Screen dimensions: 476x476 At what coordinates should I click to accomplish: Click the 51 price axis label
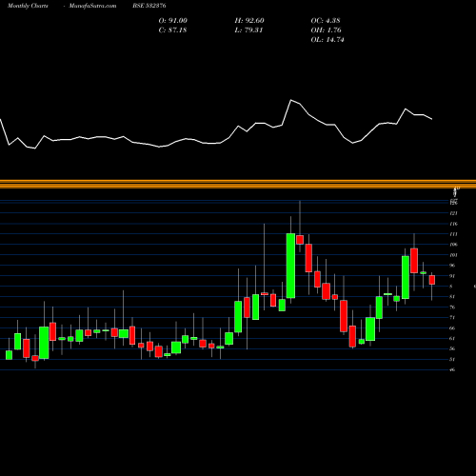click(452, 360)
